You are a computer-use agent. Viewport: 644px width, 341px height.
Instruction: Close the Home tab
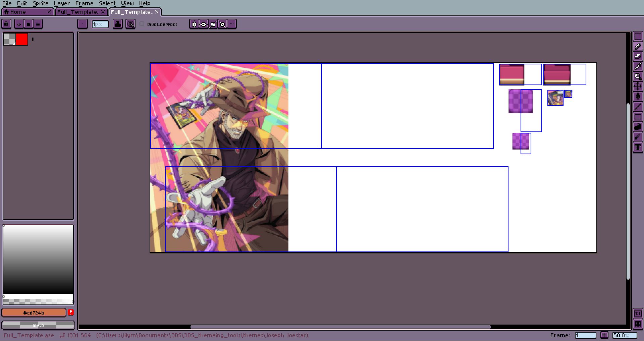pos(49,12)
